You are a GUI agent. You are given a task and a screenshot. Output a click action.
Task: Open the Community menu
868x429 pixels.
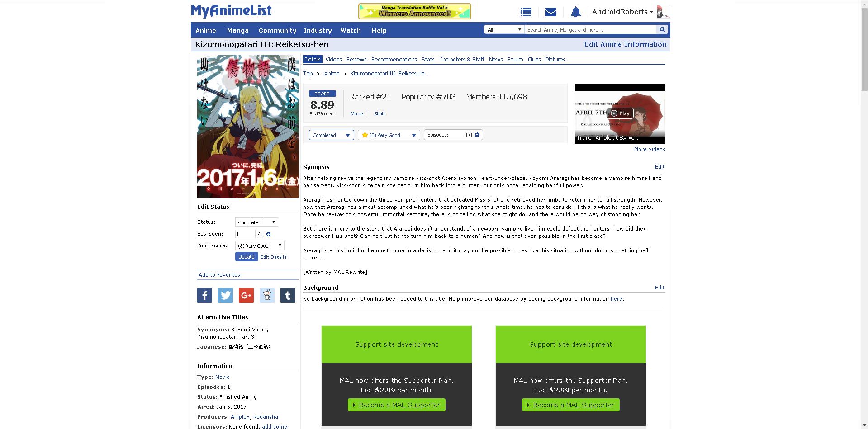pyautogui.click(x=277, y=30)
